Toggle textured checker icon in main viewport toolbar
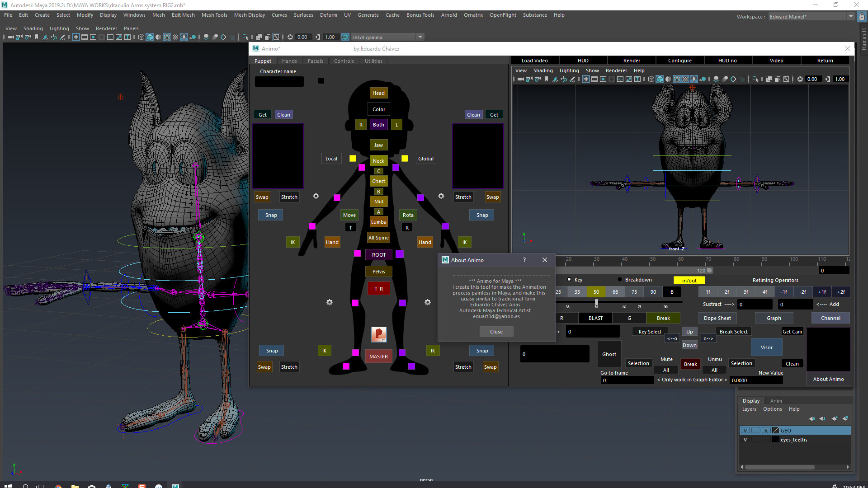Screen dimensions: 868x488 point(175,37)
